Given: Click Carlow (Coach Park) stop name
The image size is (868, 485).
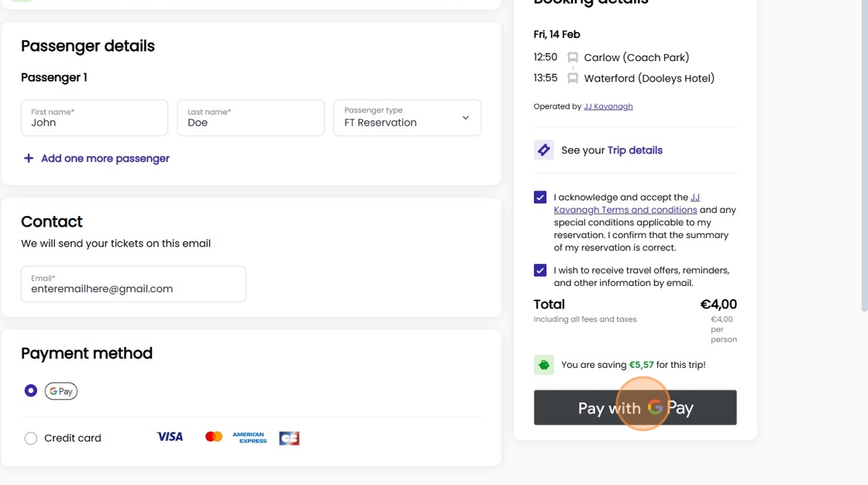Looking at the screenshot, I should click(x=636, y=57).
